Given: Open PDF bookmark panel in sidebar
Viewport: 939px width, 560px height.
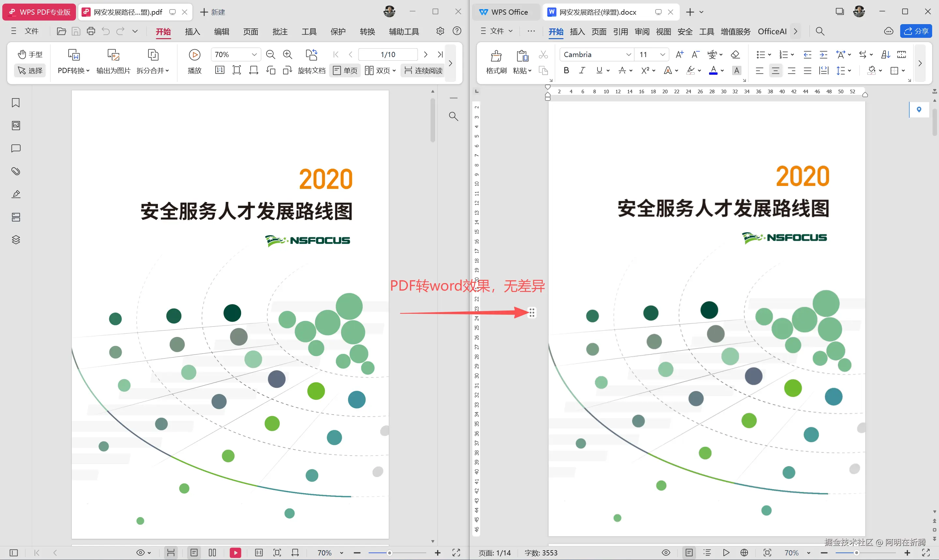Looking at the screenshot, I should click(16, 103).
